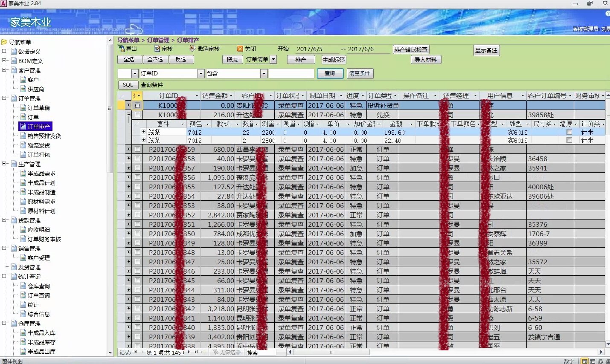The height and width of the screenshot is (364, 610).
Task: Click the BOM定义 document icon
Action: 14,61
